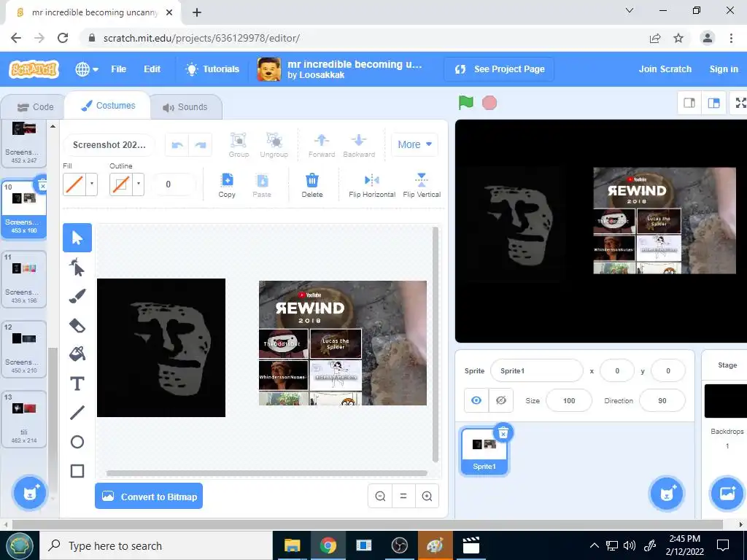
Task: Click the outline width field
Action: 174,184
